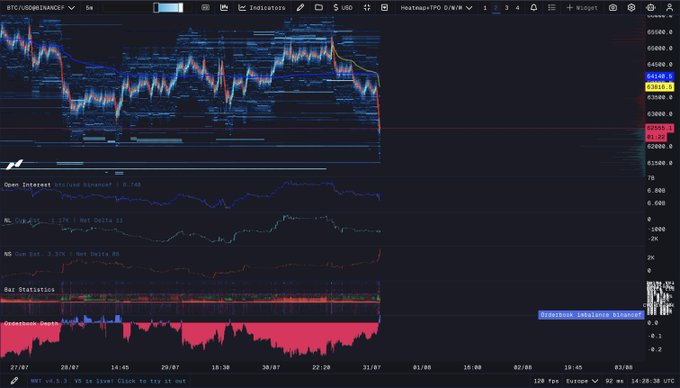Click the 31/07 date on time axis
The height and width of the screenshot is (388, 680).
click(x=372, y=367)
